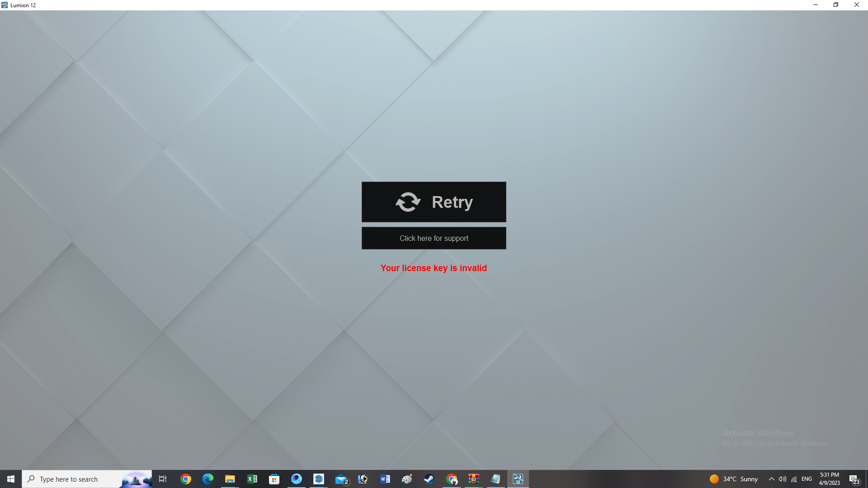Open the Mail app with unread badge

coord(341,479)
